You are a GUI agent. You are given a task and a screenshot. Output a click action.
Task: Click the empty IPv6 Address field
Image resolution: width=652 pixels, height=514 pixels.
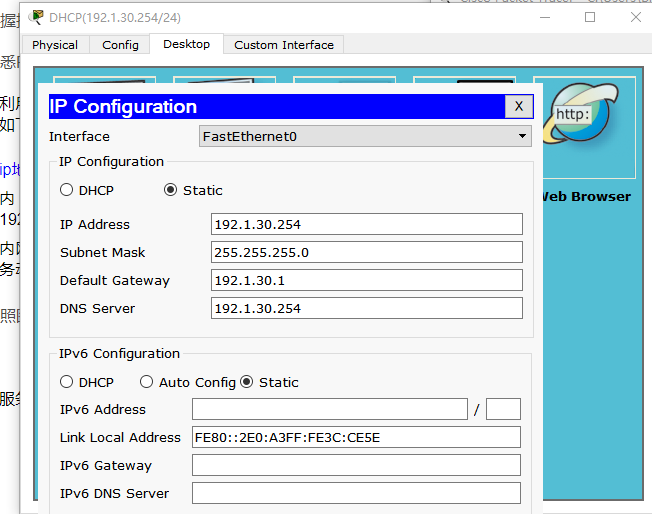[x=330, y=409]
